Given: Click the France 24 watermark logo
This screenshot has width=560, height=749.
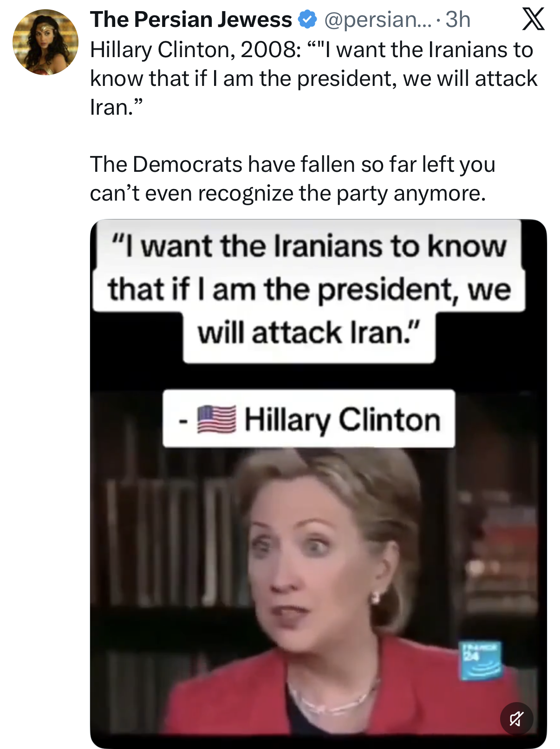Looking at the screenshot, I should point(480,661).
